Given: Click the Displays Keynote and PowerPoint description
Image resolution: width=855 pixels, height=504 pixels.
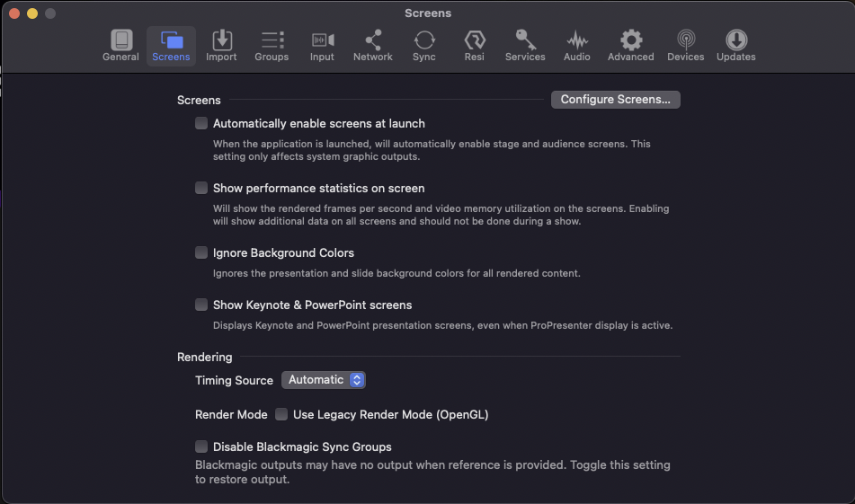Looking at the screenshot, I should 442,325.
